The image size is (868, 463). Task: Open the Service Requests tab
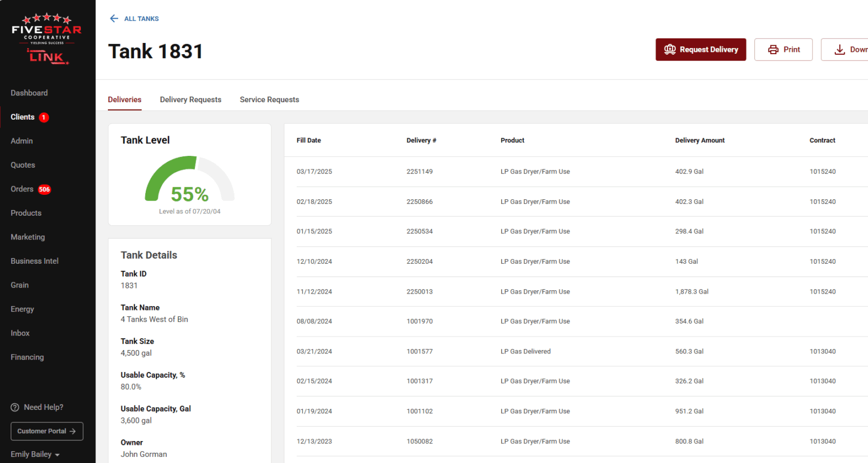pos(269,100)
